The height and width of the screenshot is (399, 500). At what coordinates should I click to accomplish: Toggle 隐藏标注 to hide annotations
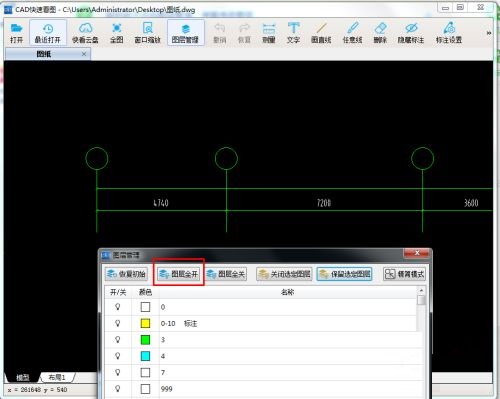[x=411, y=33]
